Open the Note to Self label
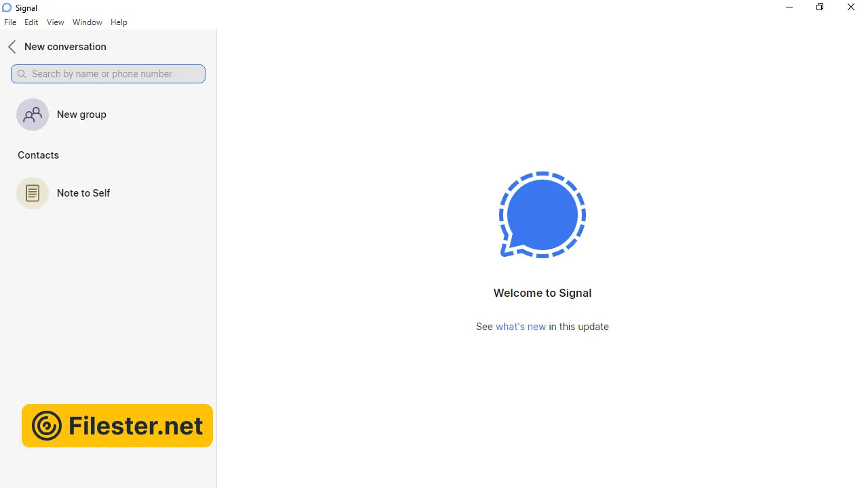Screen dimensions: 868x488 pyautogui.click(x=83, y=193)
